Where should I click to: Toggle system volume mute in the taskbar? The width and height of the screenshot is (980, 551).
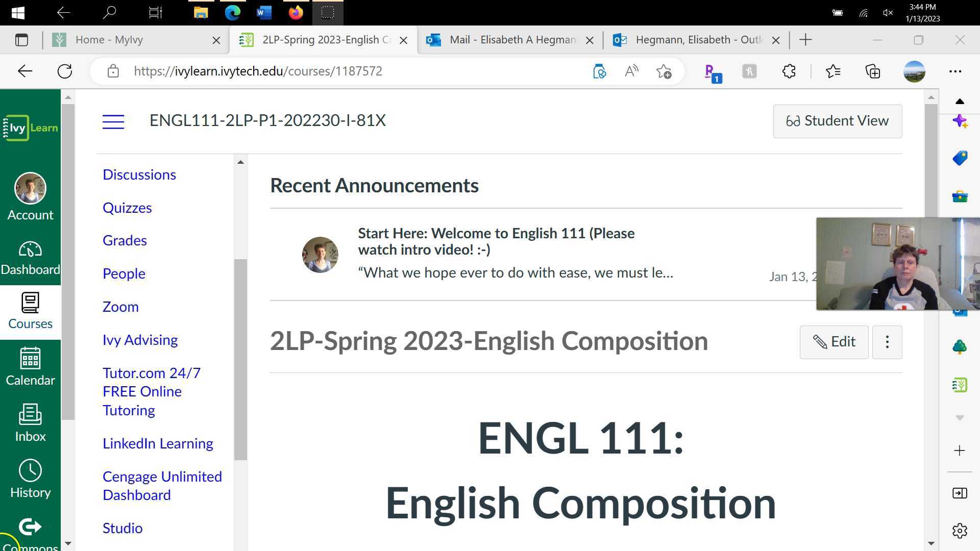887,13
